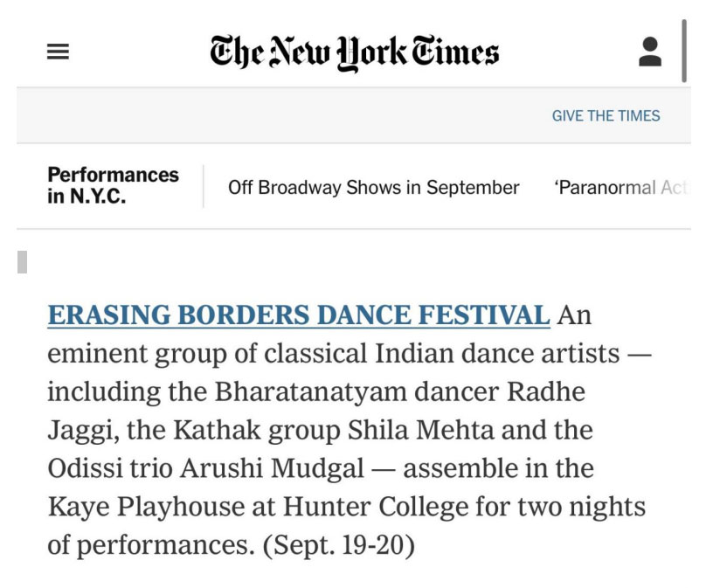Click the word 'eminent' in the paragraph
This screenshot has height=588, width=713.
click(97, 354)
